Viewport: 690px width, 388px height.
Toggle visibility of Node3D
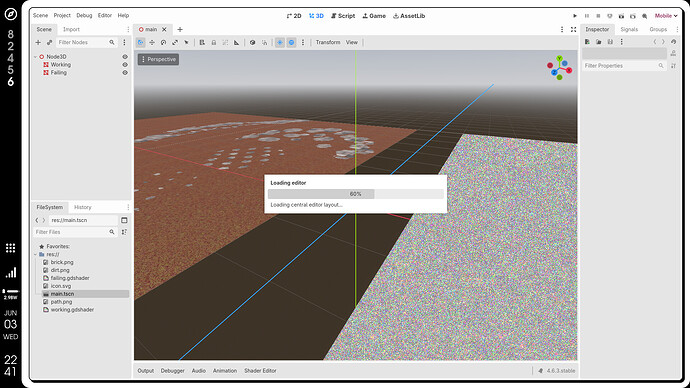pos(125,57)
